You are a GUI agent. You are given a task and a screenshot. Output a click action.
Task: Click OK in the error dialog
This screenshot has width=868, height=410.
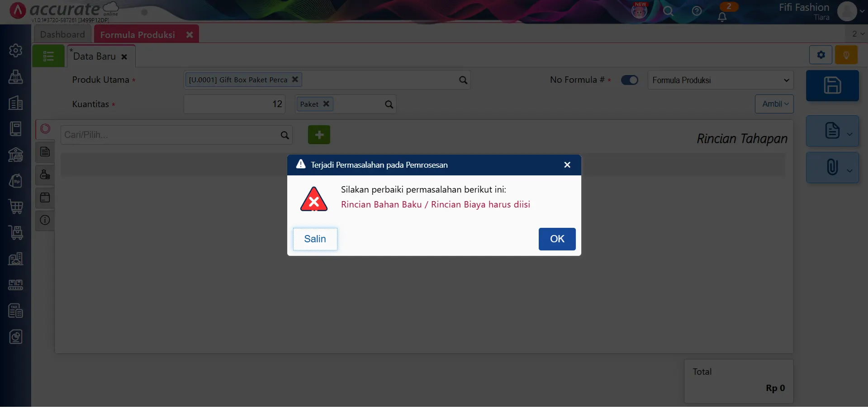[557, 239]
